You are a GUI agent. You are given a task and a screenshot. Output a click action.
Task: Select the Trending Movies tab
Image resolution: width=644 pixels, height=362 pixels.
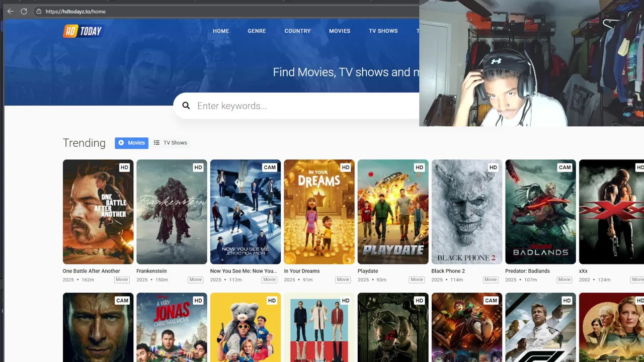[131, 143]
